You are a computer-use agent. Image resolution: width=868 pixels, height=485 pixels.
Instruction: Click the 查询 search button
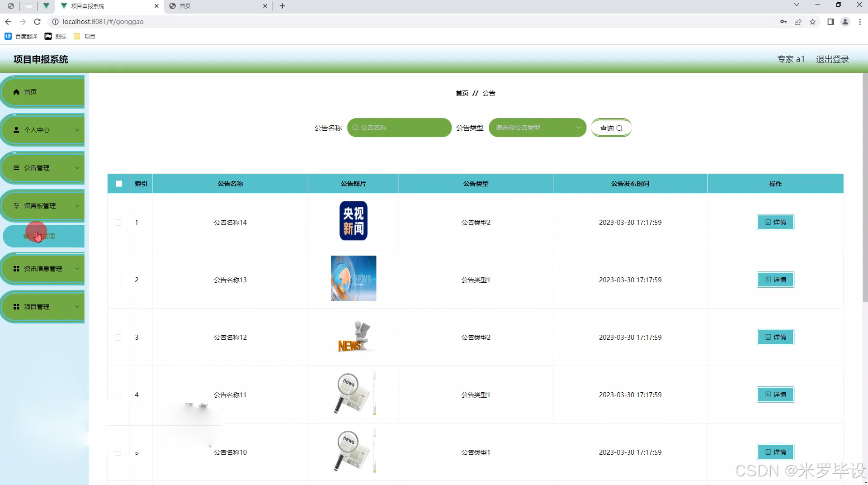[x=611, y=128]
